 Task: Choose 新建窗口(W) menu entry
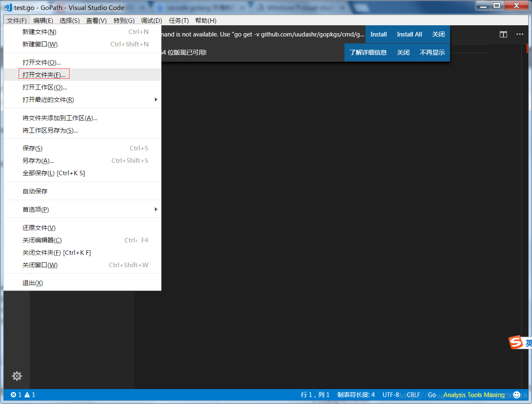tap(82, 44)
